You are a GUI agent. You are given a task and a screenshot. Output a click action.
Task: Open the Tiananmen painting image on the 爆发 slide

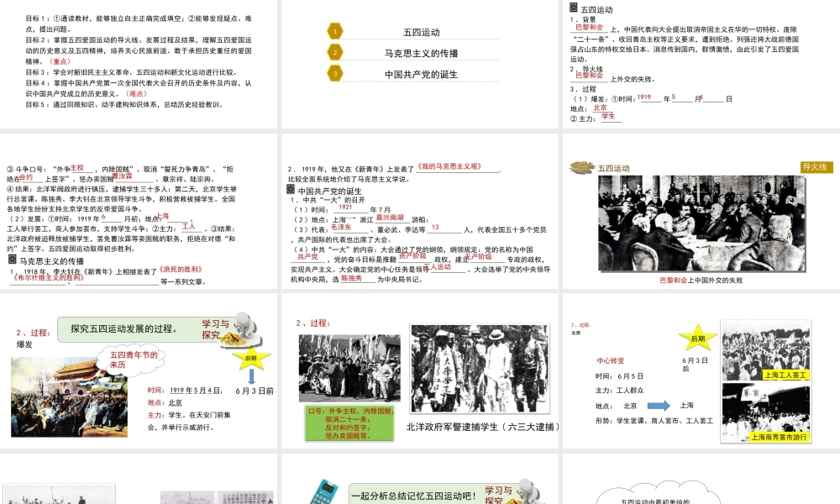[69, 396]
